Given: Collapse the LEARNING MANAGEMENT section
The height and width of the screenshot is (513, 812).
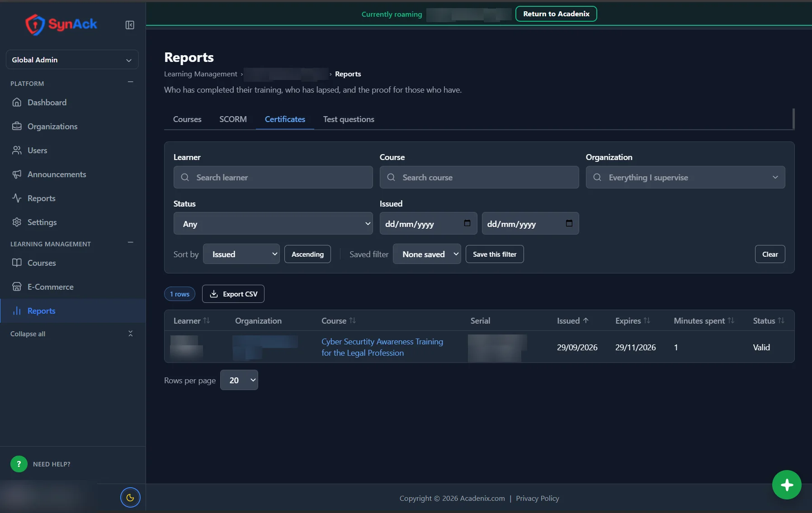Looking at the screenshot, I should pyautogui.click(x=130, y=242).
